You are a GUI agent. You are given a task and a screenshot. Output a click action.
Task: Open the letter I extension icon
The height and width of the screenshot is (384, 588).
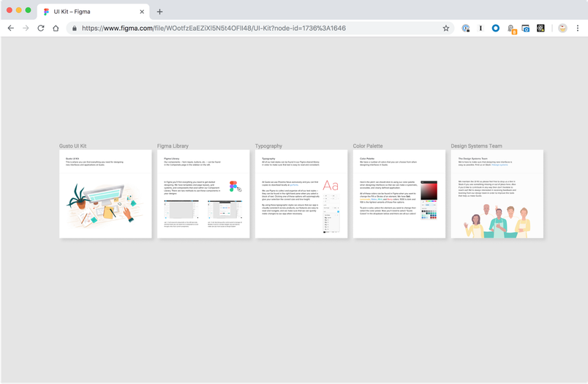pyautogui.click(x=480, y=28)
